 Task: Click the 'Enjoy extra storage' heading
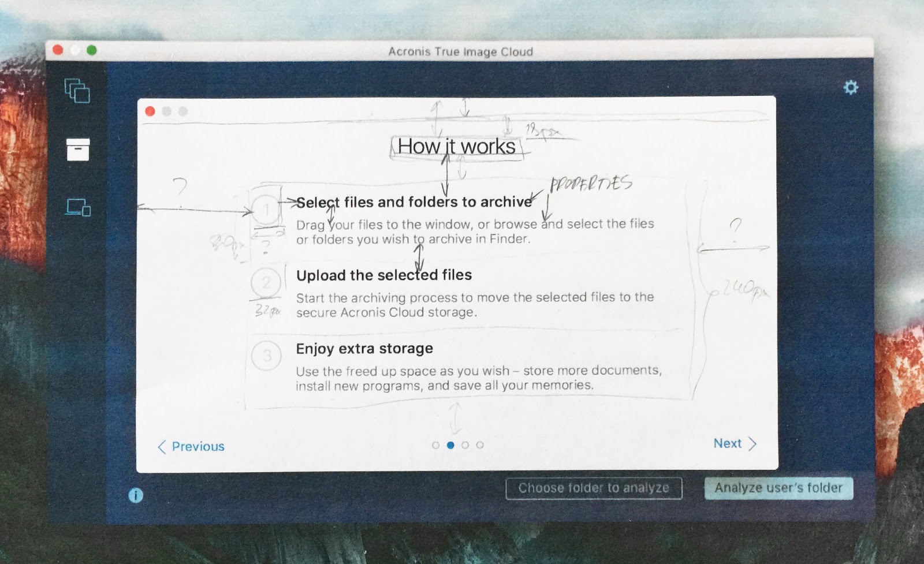click(x=364, y=349)
